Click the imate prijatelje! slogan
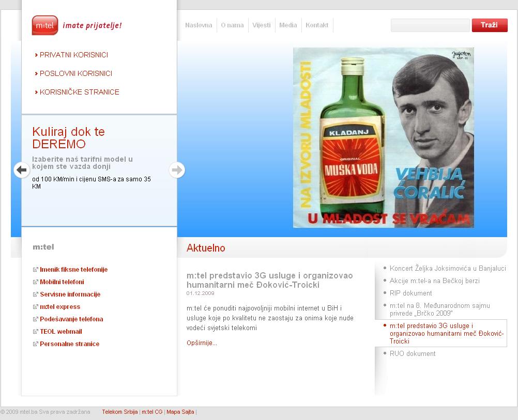 pos(92,25)
